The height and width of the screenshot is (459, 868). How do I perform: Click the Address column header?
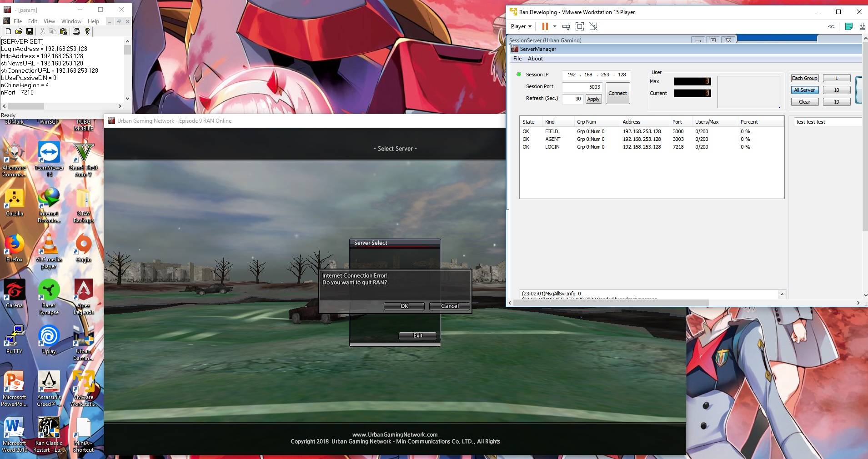[645, 122]
